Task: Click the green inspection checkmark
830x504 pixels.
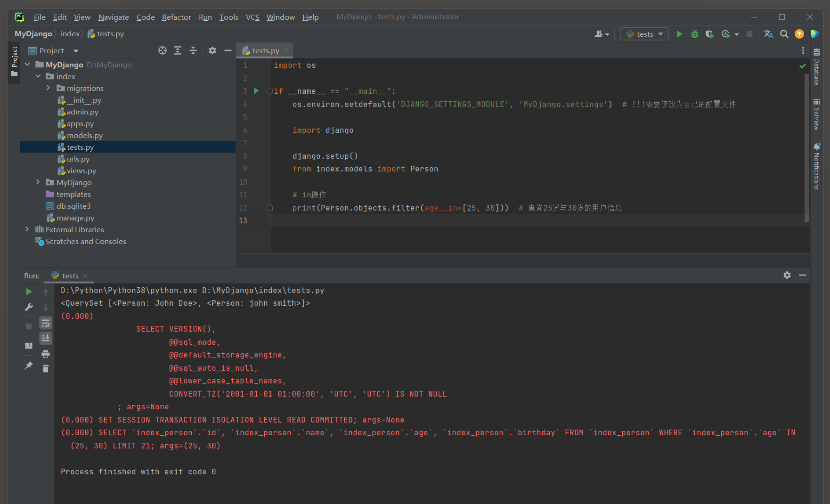Action: (x=803, y=66)
